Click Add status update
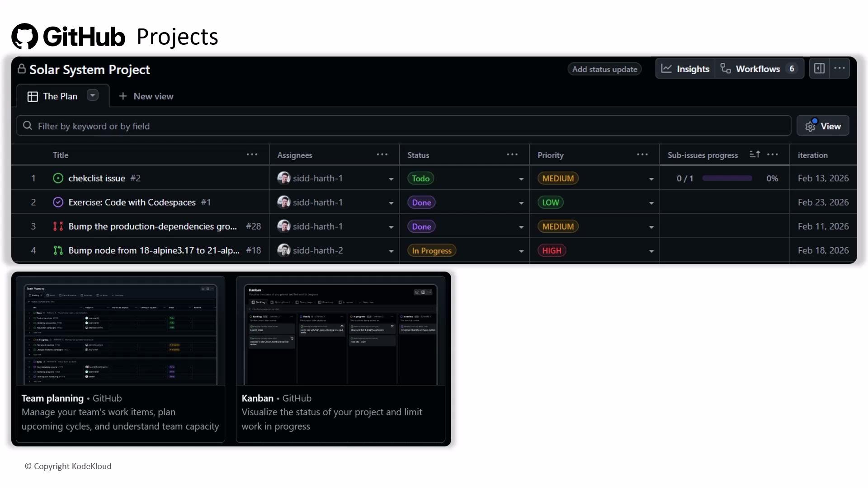 [x=604, y=69]
